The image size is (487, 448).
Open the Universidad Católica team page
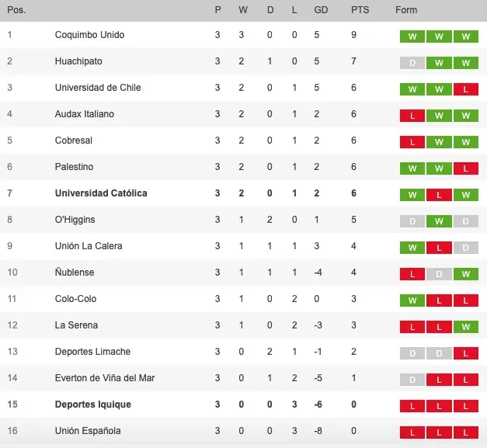[101, 193]
